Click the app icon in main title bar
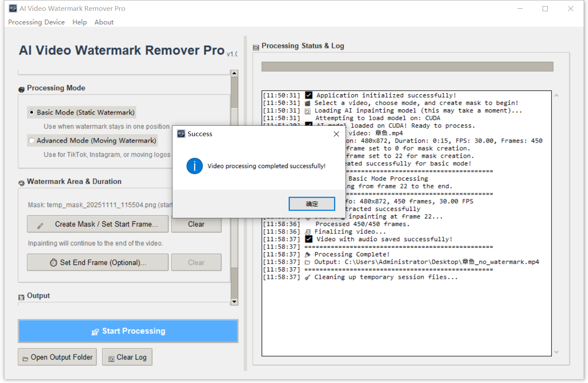 tap(13, 9)
